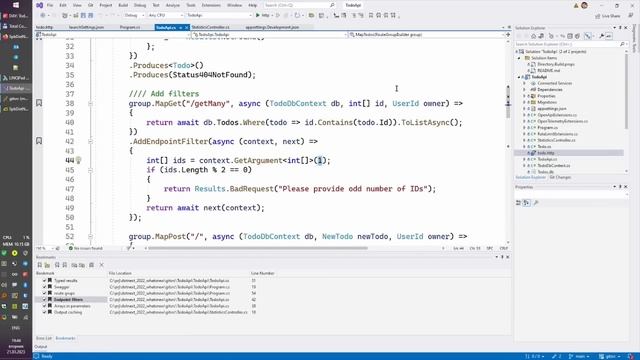Click the Property Pages wrench in Properties panel
Image resolution: width=640 pixels, height=360 pixels.
coord(536,202)
